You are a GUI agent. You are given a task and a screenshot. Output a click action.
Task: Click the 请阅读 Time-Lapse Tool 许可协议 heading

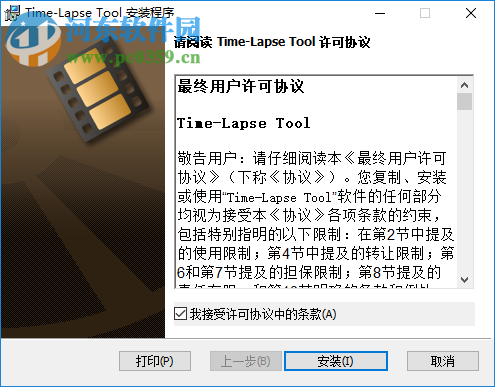click(x=272, y=42)
